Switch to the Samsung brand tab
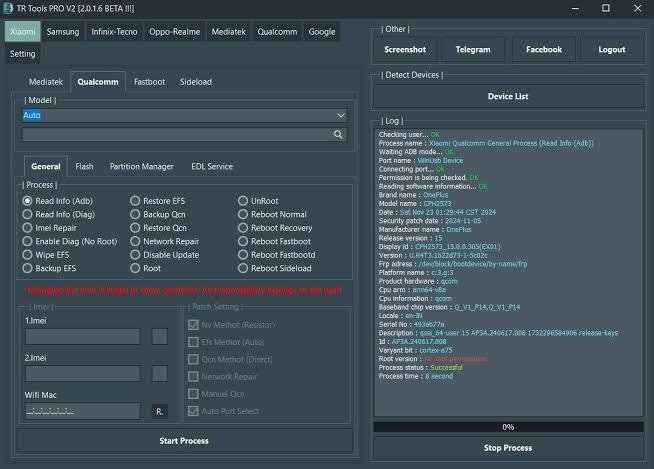Image resolution: width=654 pixels, height=469 pixels. click(63, 31)
